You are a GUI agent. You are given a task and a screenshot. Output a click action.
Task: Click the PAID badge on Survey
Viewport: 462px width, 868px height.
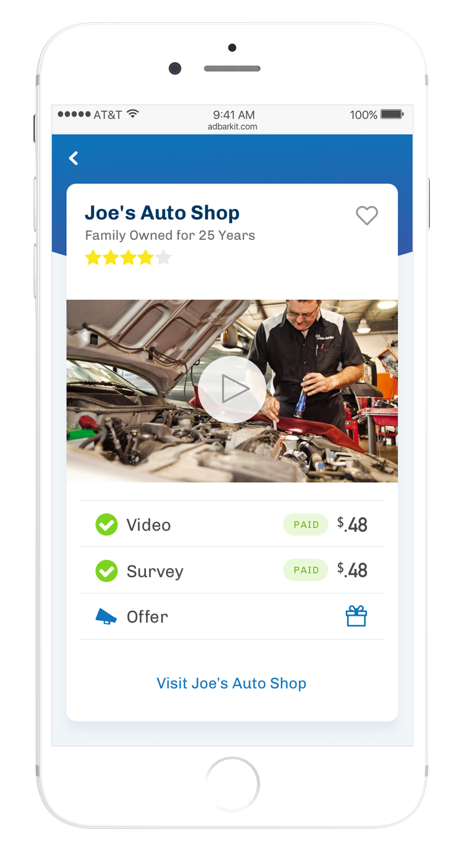point(306,570)
